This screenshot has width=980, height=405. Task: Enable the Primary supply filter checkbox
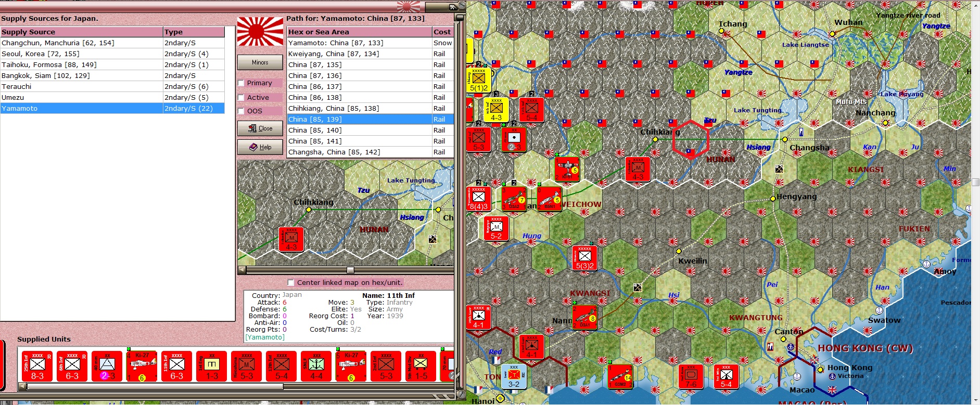pos(241,83)
